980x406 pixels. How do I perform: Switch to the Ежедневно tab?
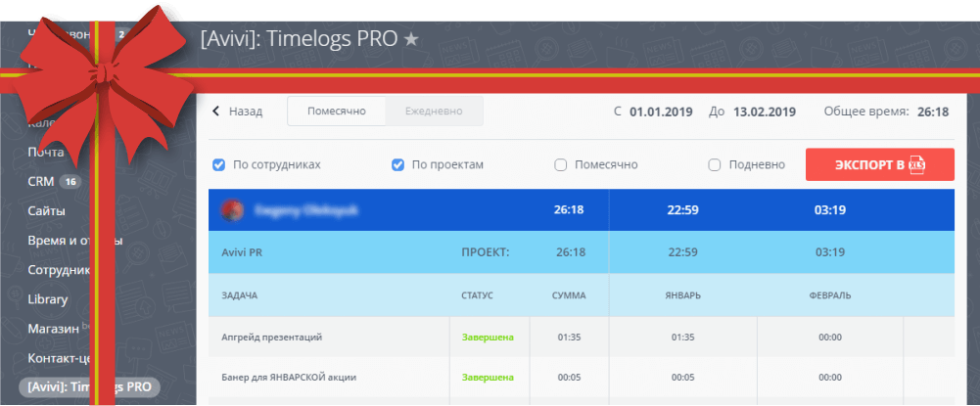[434, 112]
